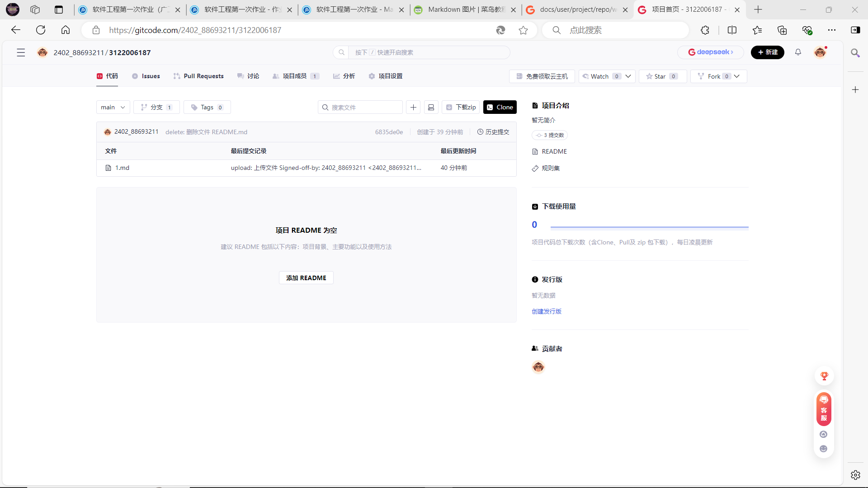Open Web IDE icon next to 下载zip

coord(431,107)
